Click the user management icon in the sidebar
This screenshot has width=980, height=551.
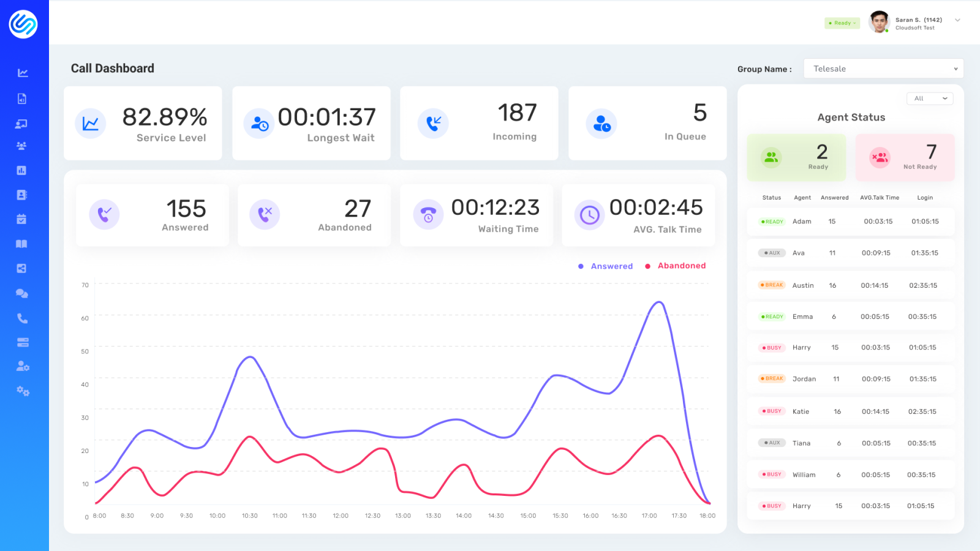click(23, 365)
